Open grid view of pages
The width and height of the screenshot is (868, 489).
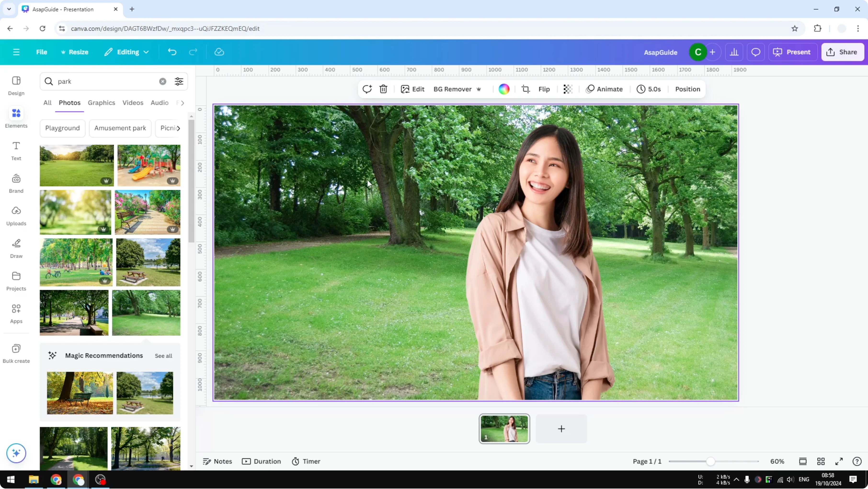point(821,461)
